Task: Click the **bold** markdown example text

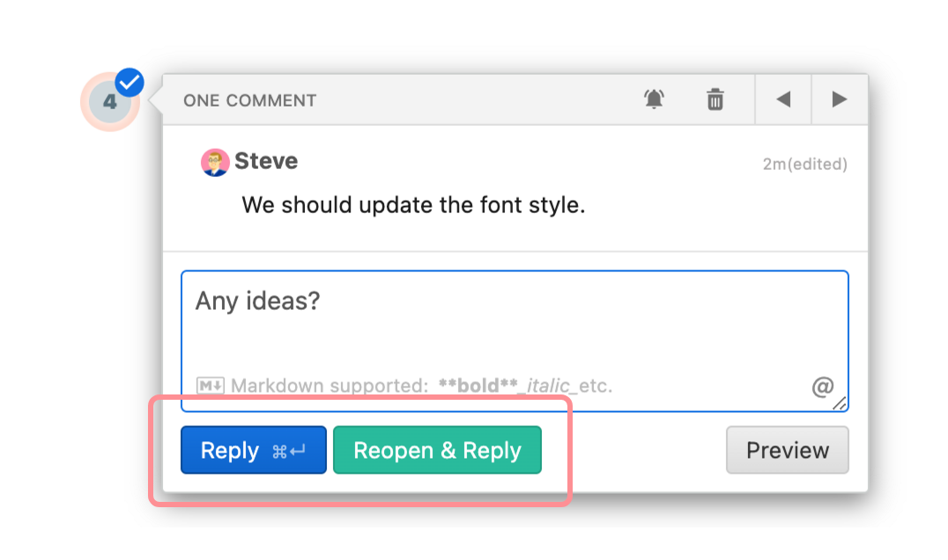Action: pyautogui.click(x=478, y=386)
